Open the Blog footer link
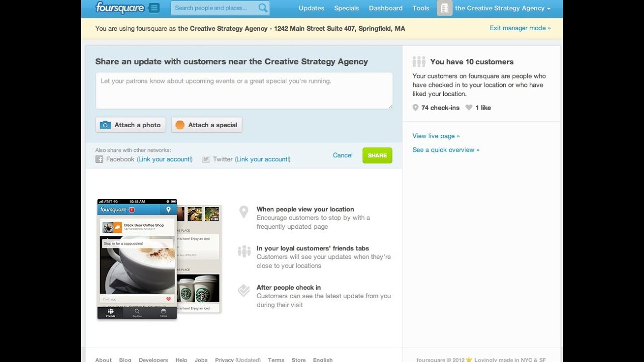This screenshot has height=362, width=644. click(x=125, y=359)
